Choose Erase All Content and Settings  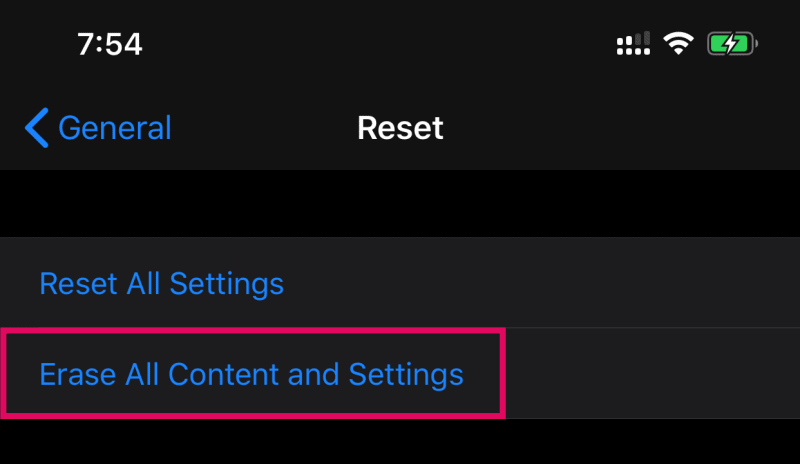tap(252, 375)
